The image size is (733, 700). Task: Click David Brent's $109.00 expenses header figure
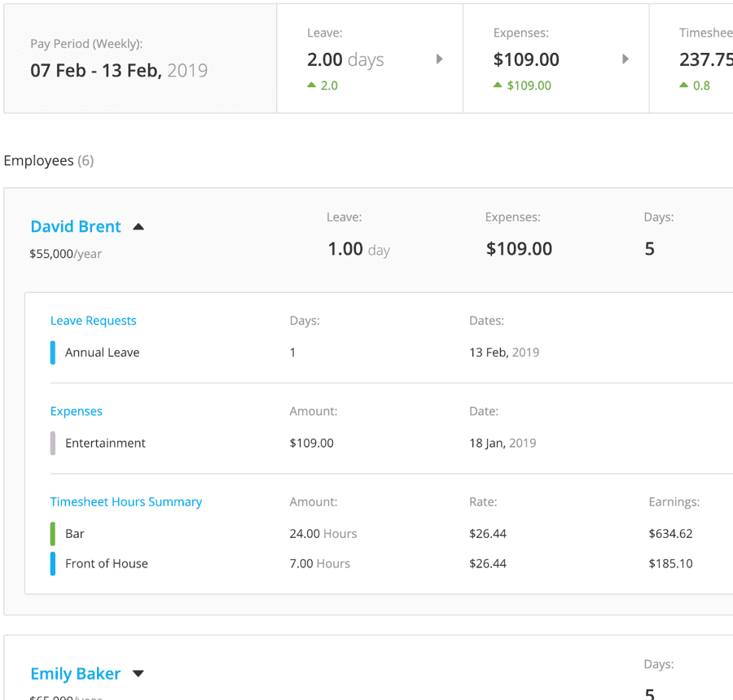tap(519, 248)
